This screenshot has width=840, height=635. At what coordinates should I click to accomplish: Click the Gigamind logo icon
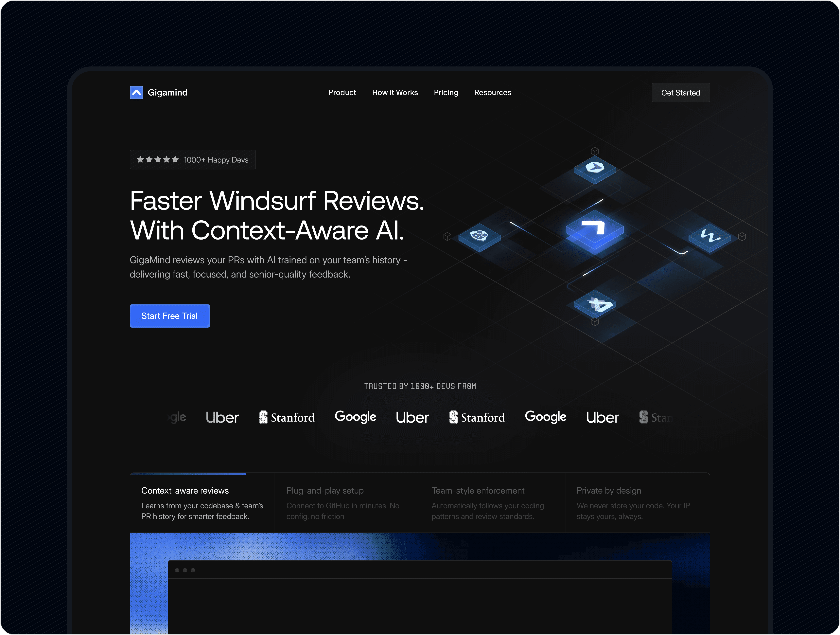136,92
